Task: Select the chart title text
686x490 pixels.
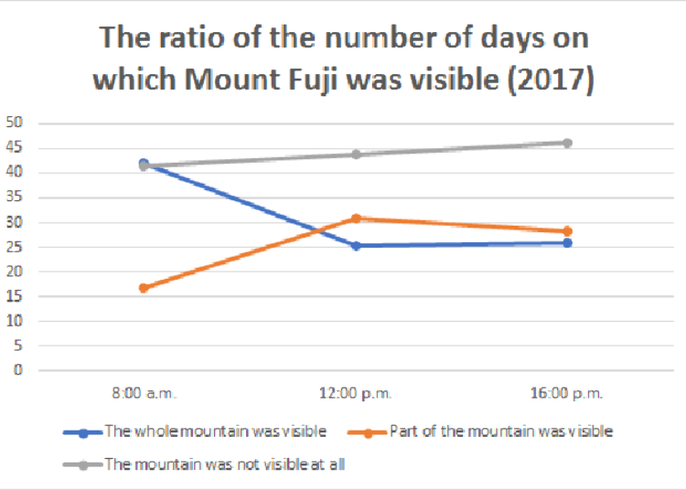Action: (x=345, y=60)
